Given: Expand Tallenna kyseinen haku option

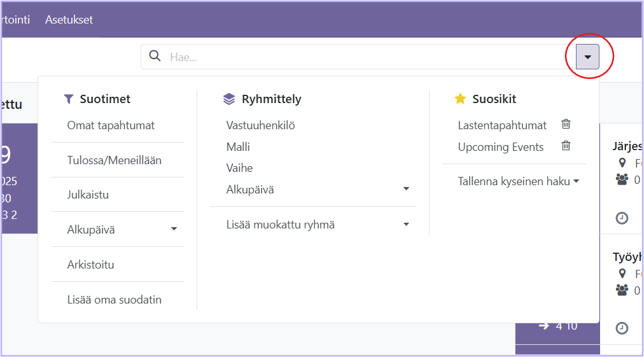Looking at the screenshot, I should point(518,181).
